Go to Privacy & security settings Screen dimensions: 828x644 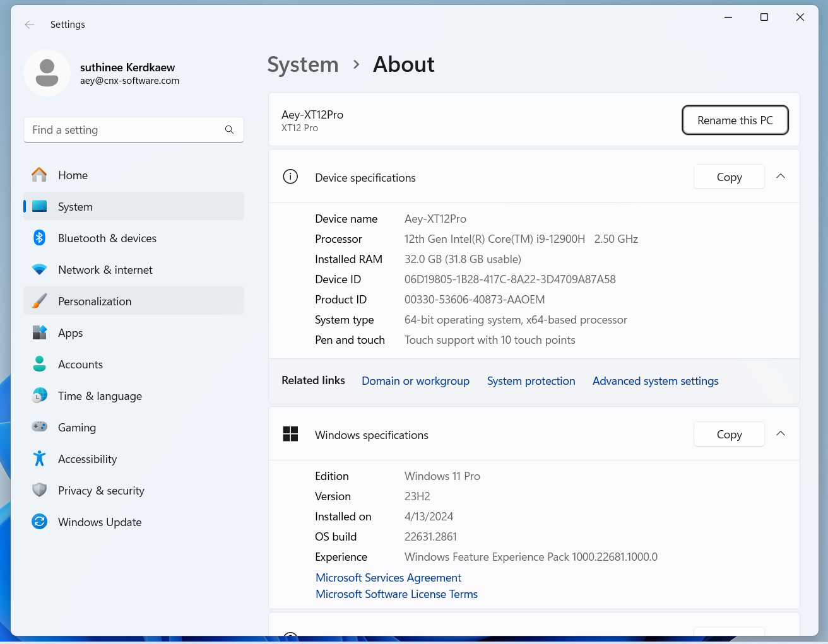coord(134,490)
